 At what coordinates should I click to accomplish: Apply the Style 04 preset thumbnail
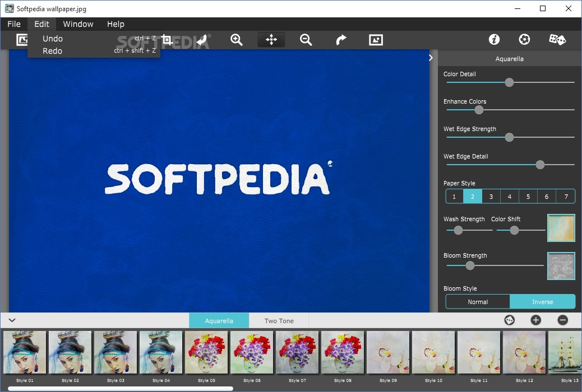[x=161, y=352]
